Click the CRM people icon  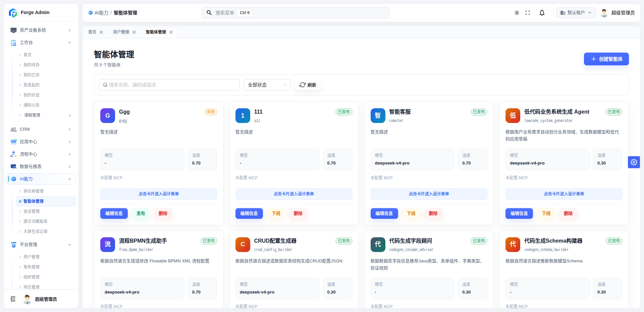point(13,129)
